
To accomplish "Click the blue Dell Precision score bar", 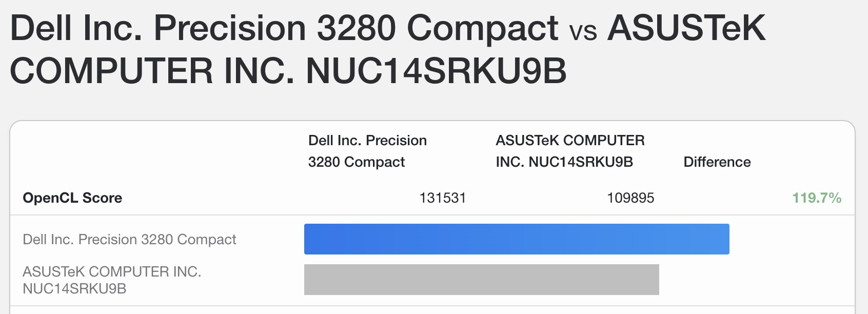I will click(x=516, y=239).
